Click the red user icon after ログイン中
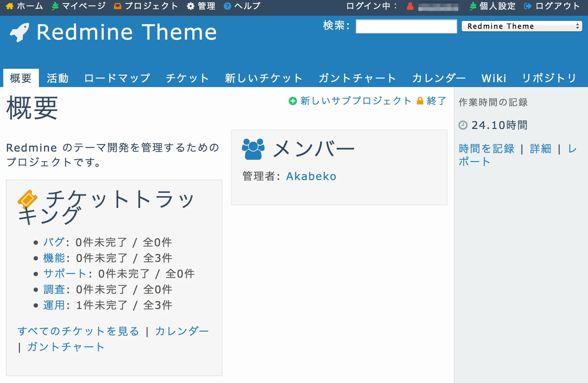588x383 pixels. pos(410,6)
